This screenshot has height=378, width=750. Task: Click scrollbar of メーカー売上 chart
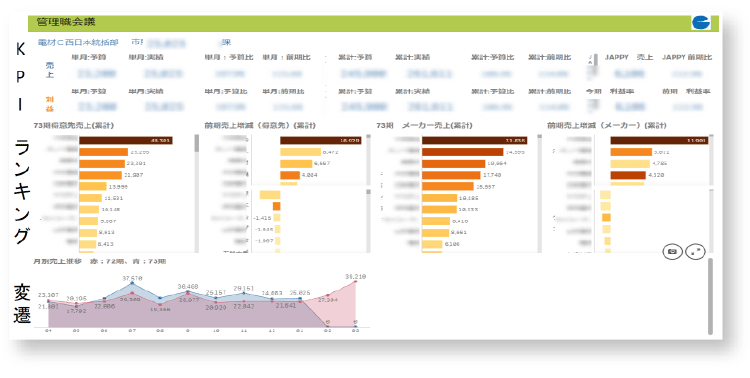tap(540, 193)
